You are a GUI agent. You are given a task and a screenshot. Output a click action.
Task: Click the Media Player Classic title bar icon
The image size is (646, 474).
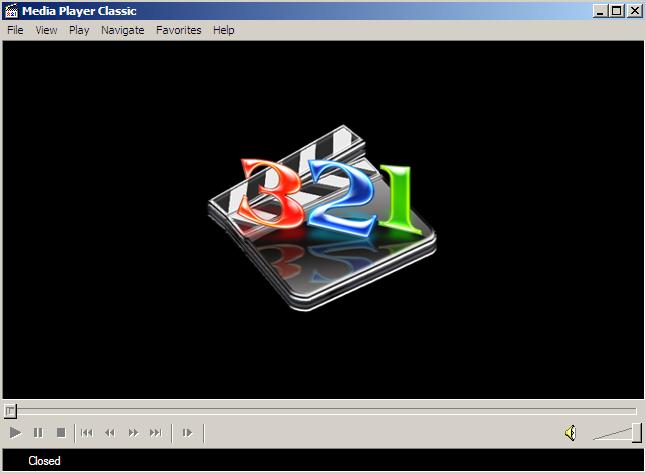pyautogui.click(x=12, y=11)
